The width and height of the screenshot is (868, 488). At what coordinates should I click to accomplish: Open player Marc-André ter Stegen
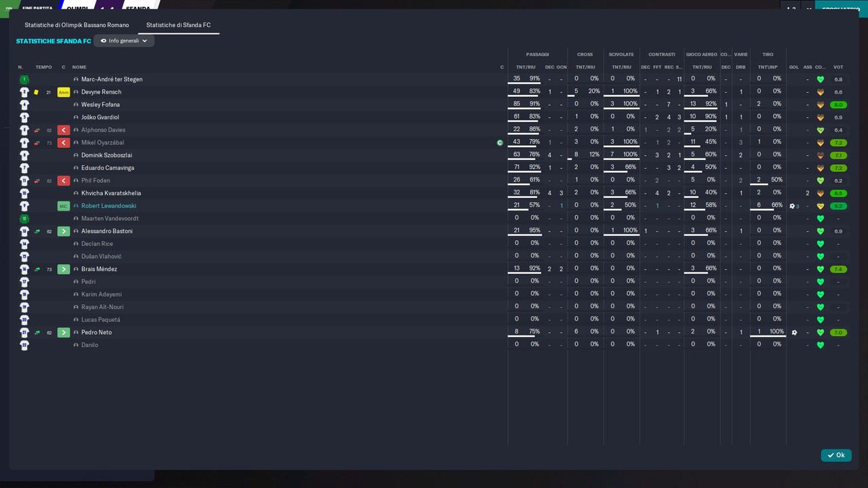pyautogui.click(x=112, y=79)
